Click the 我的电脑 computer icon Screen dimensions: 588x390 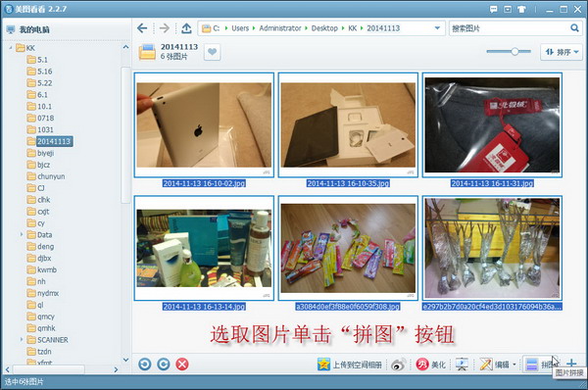[11, 29]
